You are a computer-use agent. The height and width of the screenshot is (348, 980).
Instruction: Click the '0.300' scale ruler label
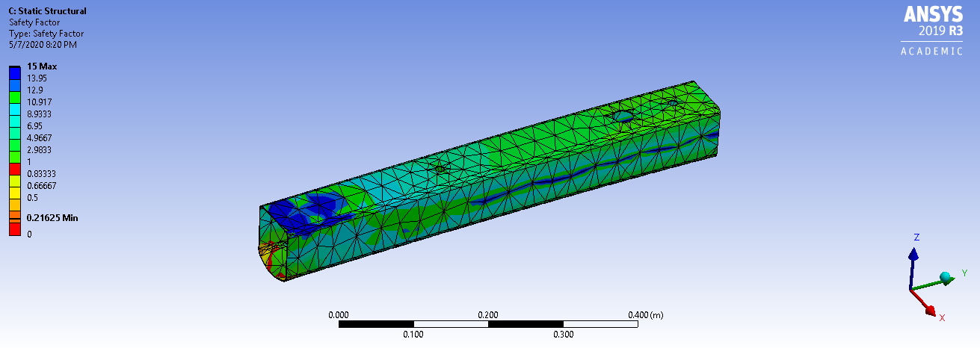[563, 335]
